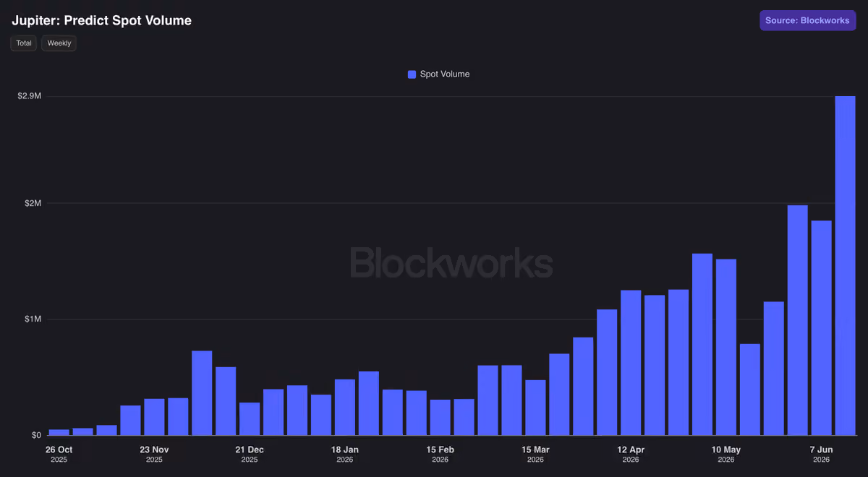
Task: Click the $0 y-axis label
Action: coord(36,435)
